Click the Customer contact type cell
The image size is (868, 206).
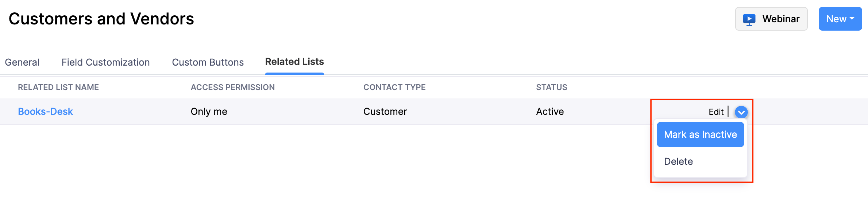pyautogui.click(x=385, y=112)
